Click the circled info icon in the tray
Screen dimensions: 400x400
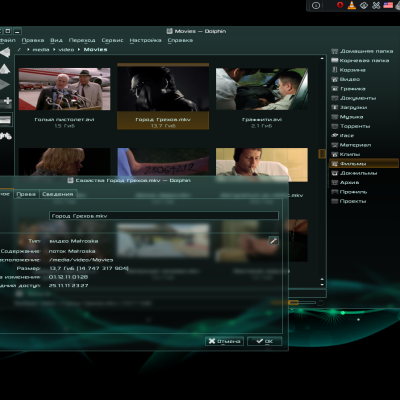click(x=316, y=5)
